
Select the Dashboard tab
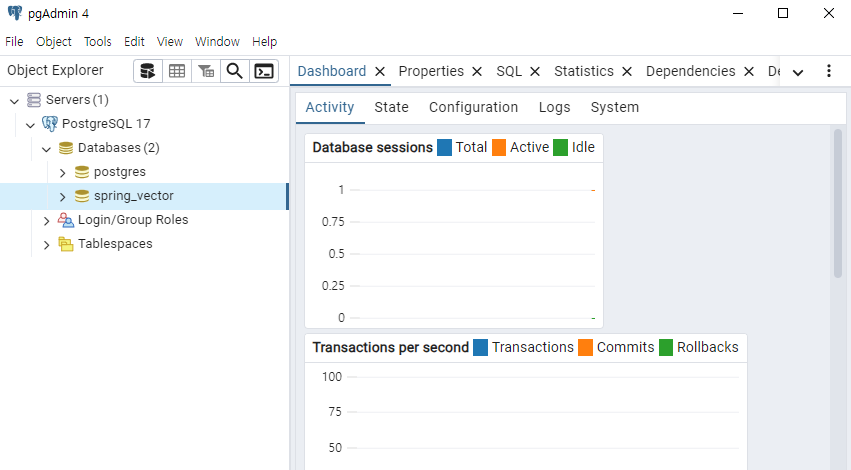(332, 71)
